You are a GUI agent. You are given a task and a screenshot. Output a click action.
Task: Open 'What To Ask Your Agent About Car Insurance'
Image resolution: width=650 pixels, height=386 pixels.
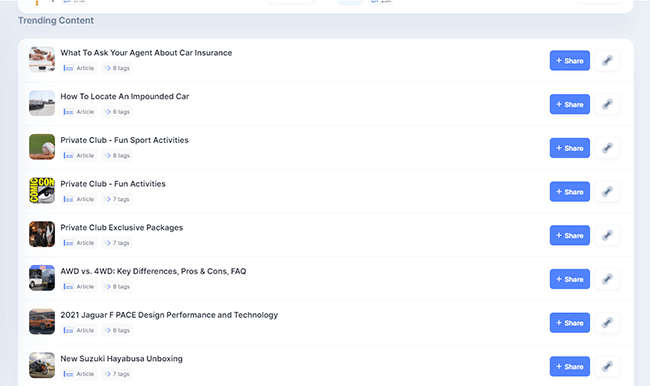[x=146, y=53]
